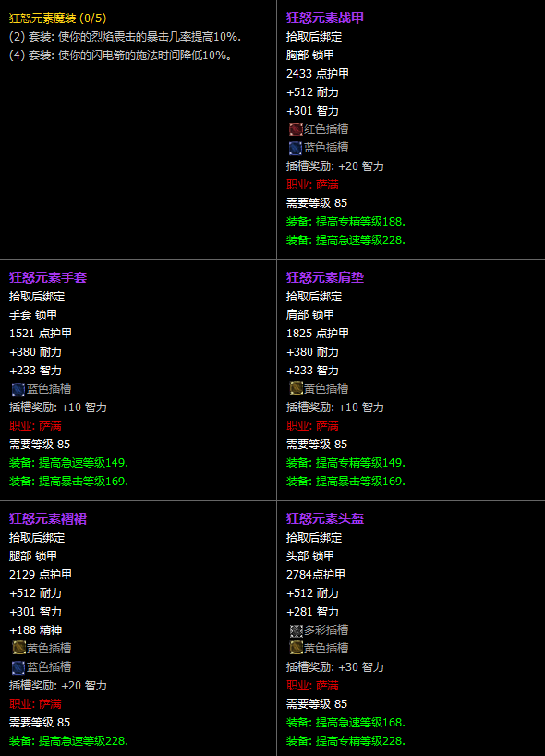
Task: Click the 2129 点护甲 armor value
Action: (41, 574)
